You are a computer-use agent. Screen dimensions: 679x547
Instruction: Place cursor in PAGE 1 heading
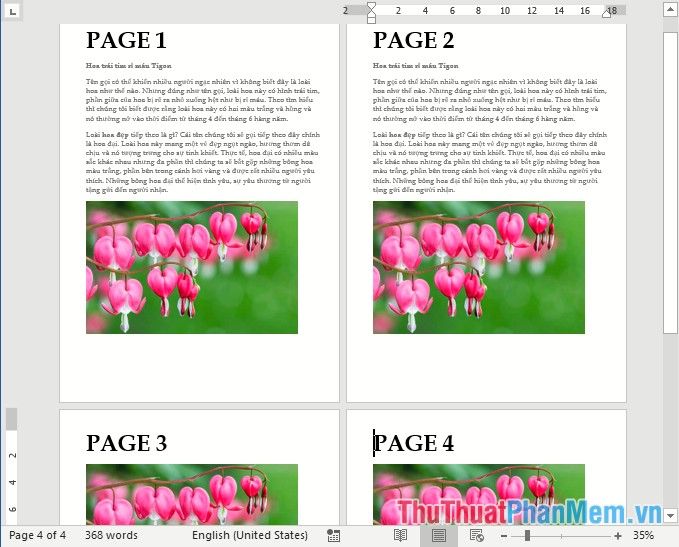coord(126,41)
